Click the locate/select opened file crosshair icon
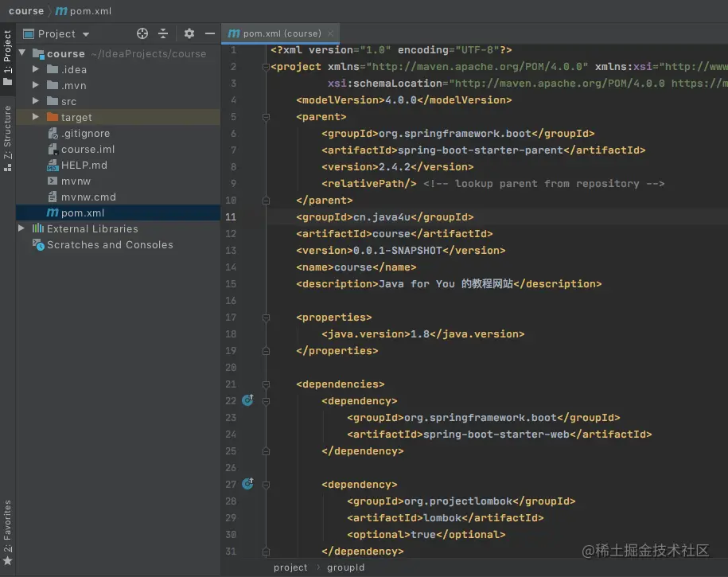The width and height of the screenshot is (728, 577). [x=142, y=33]
